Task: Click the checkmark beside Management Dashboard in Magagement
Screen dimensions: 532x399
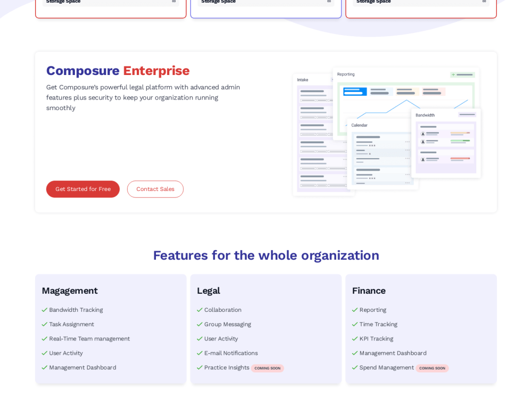Action: click(x=45, y=368)
